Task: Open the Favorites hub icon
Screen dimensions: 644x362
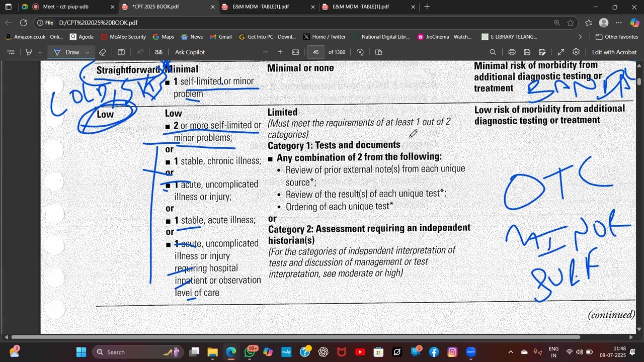Action: (x=589, y=23)
